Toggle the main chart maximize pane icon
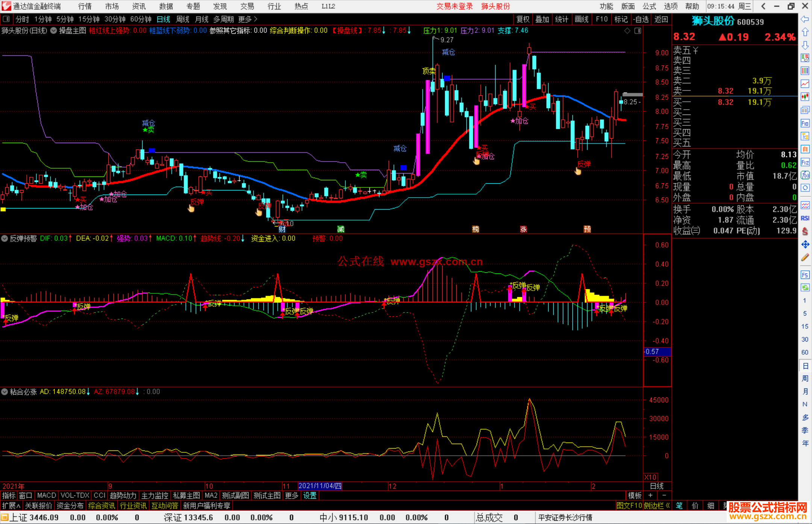Viewport: 812px width, 524px height. click(x=638, y=31)
